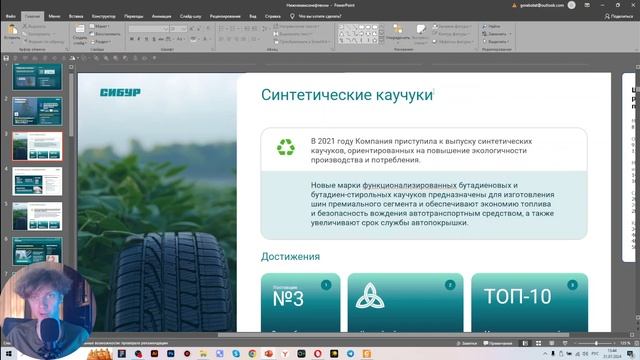Click the white trefoil knot icon on achievements card
Image resolution: width=640 pixels, height=360 pixels.
[370, 296]
